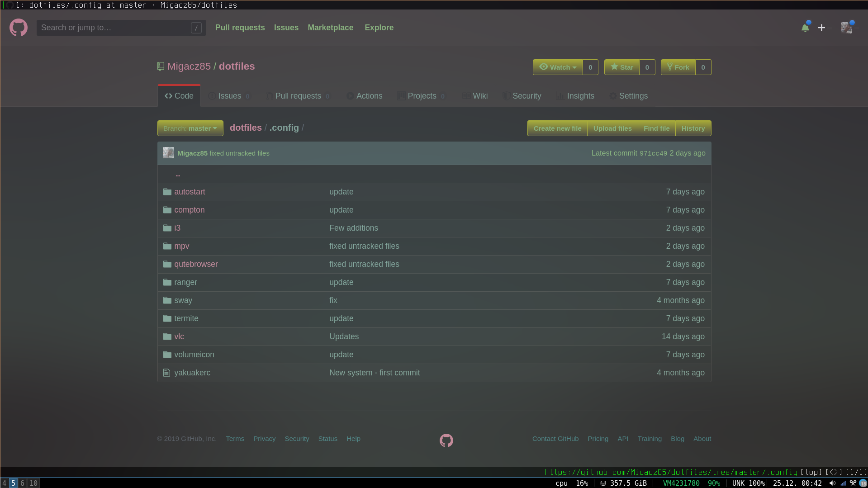Click Explore in top navigation
The image size is (868, 488).
[x=379, y=28]
